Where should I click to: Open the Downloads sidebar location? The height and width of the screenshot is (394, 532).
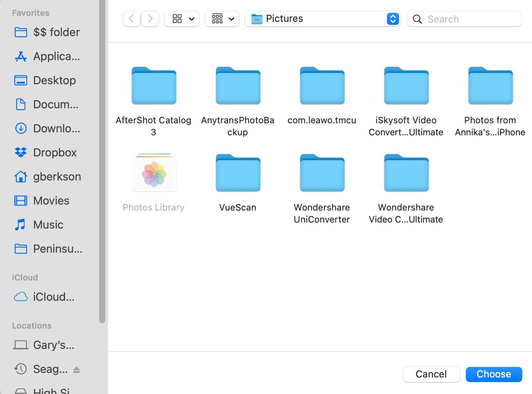coord(47,129)
